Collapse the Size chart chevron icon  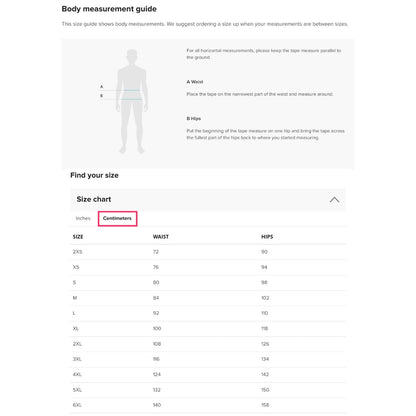tap(334, 200)
